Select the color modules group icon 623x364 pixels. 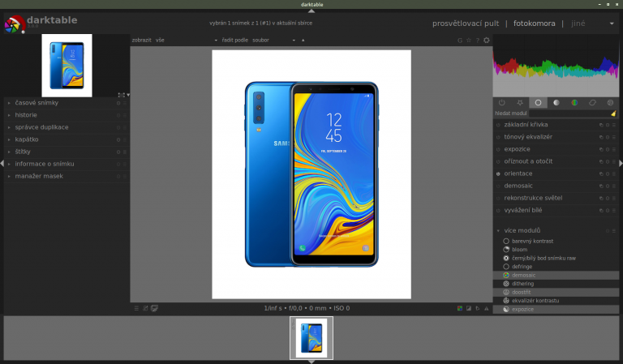click(574, 103)
